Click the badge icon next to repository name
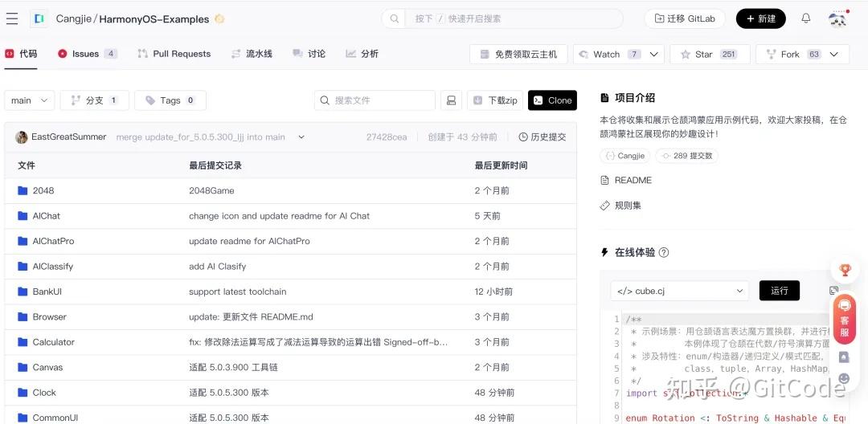Screen dimensions: 868x424 (x=219, y=18)
